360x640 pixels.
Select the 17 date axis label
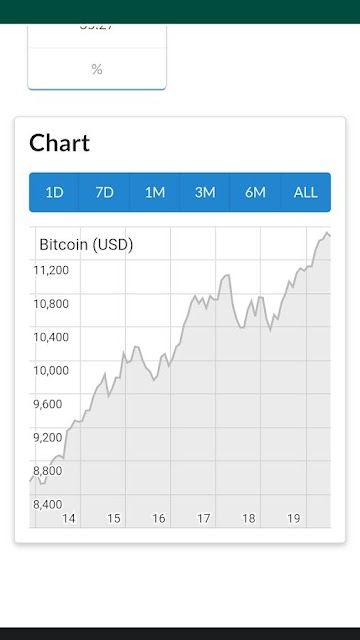coord(204,518)
